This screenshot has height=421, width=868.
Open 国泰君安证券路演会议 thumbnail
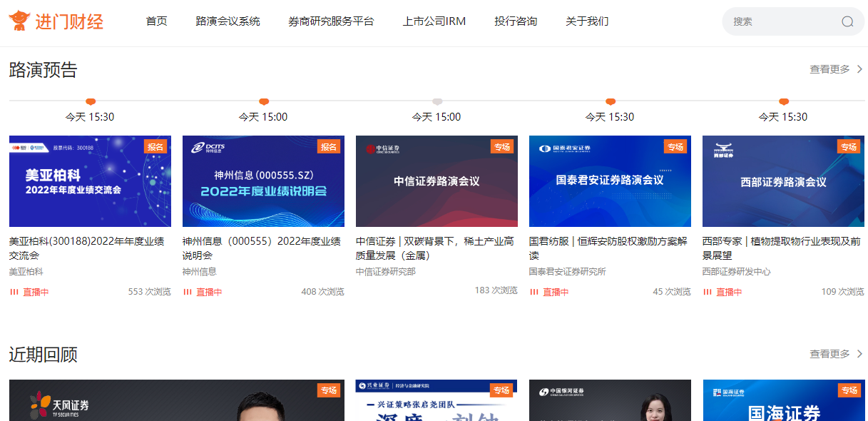[x=610, y=181]
